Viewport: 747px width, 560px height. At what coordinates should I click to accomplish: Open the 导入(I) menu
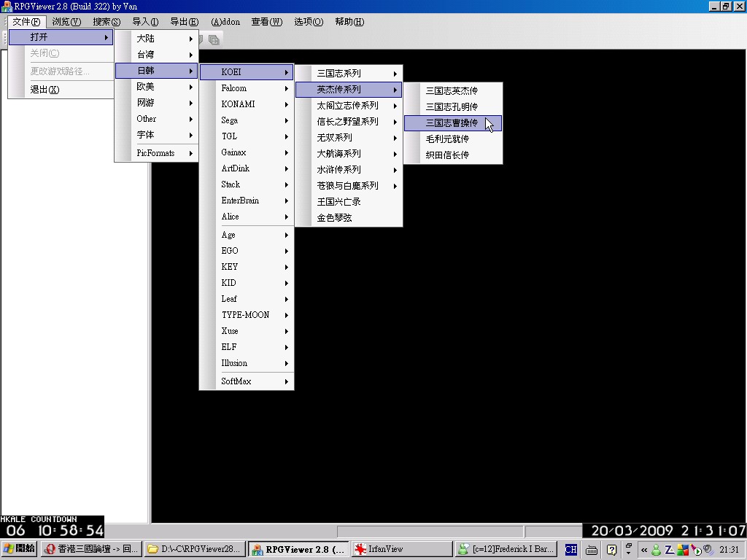coord(145,22)
